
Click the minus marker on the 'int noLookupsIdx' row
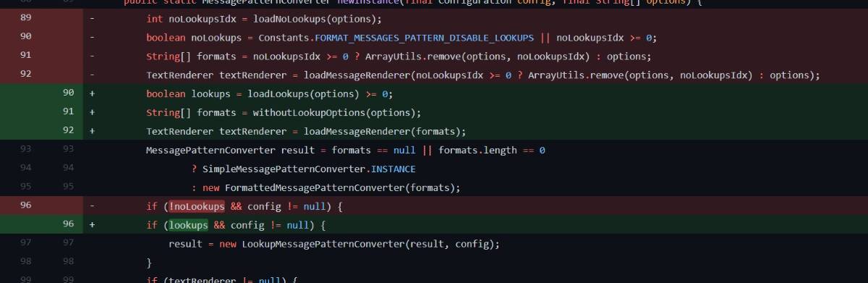tap(92, 19)
